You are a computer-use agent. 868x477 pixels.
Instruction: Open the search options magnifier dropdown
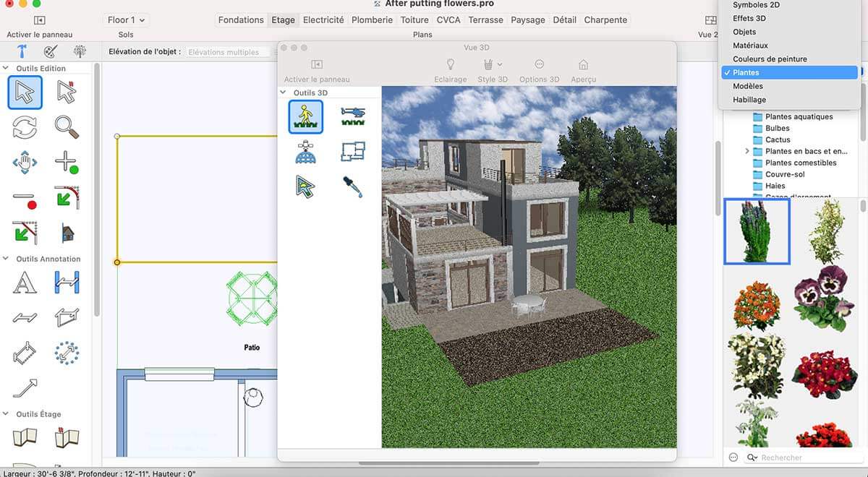[752, 457]
